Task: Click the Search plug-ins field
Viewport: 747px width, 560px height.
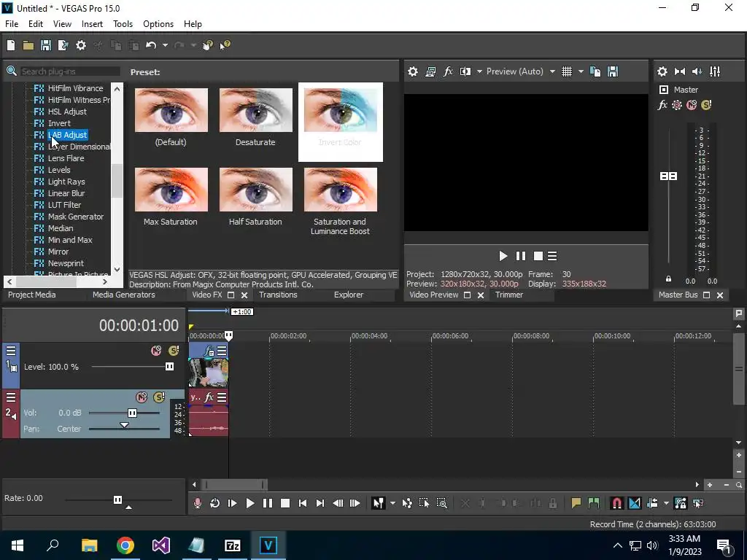Action: point(70,71)
